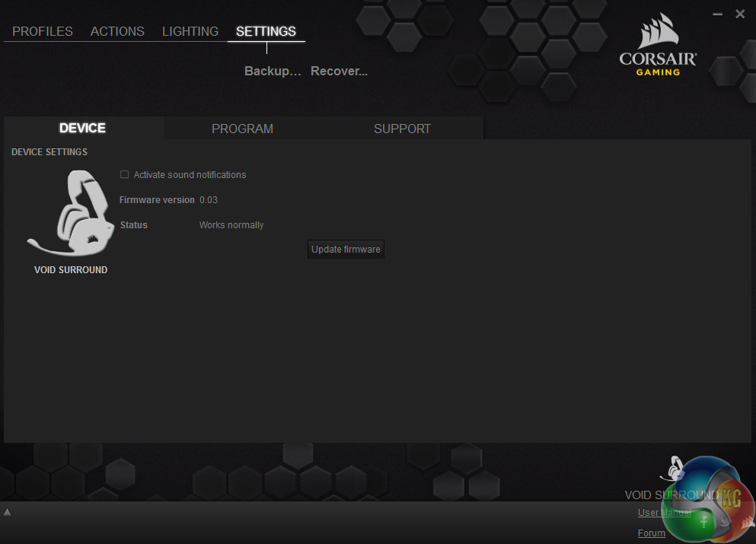Select the VOID SURROUND headset image
The width and height of the screenshot is (756, 544).
pyautogui.click(x=70, y=212)
